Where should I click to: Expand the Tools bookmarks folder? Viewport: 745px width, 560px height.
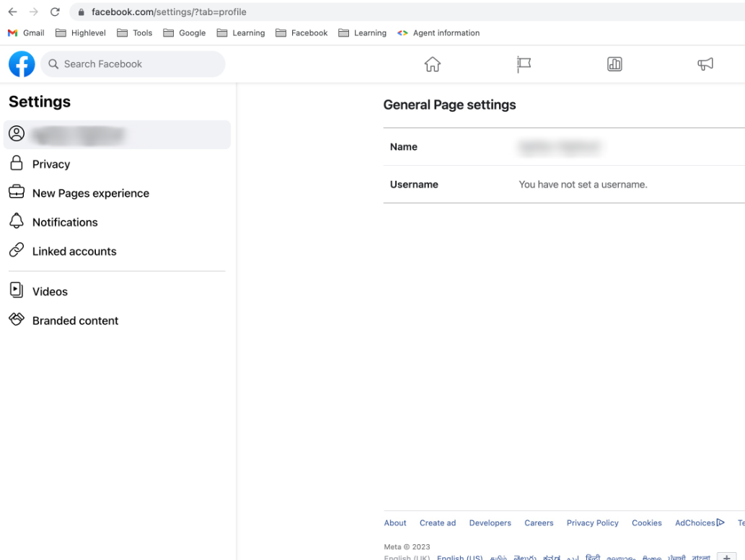coord(135,32)
